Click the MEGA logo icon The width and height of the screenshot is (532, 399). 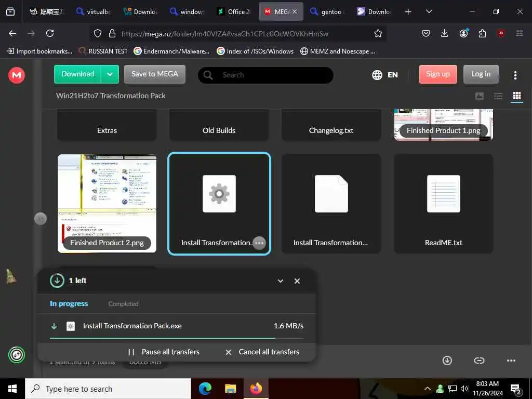(x=16, y=75)
